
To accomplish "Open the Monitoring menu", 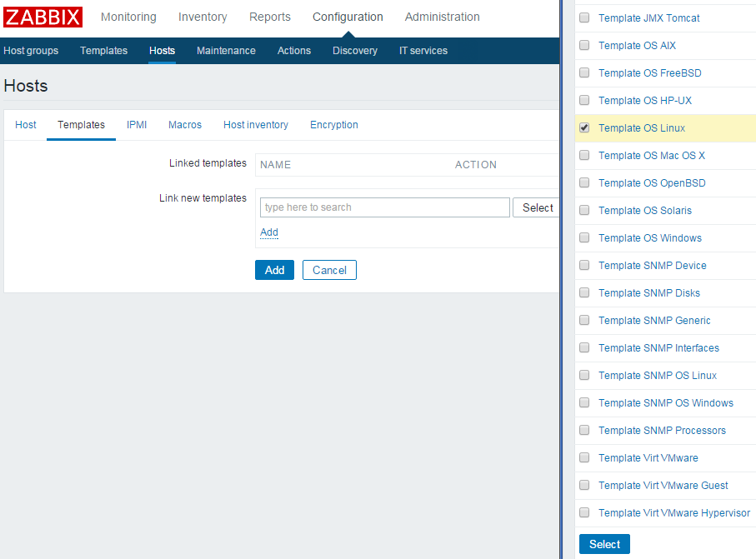I will [128, 17].
